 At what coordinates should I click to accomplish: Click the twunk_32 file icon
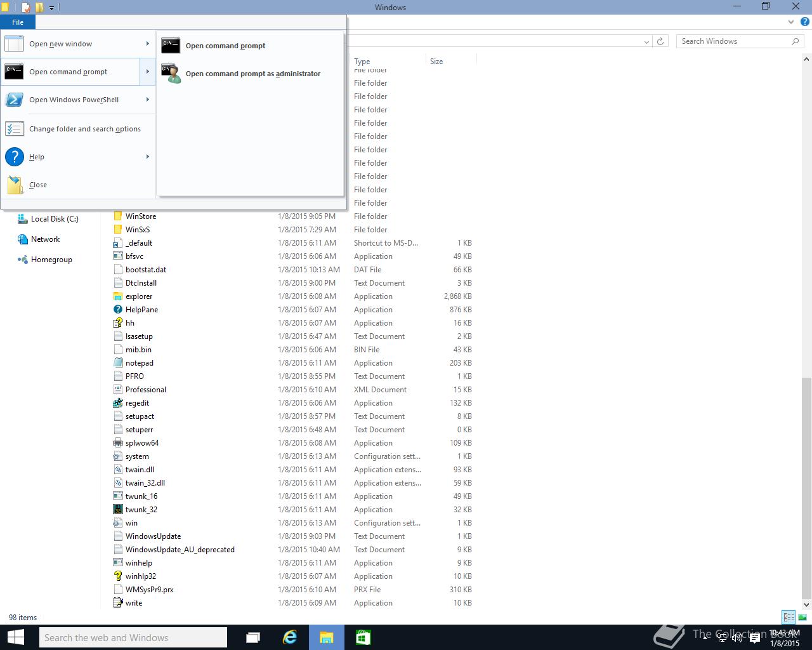(117, 510)
